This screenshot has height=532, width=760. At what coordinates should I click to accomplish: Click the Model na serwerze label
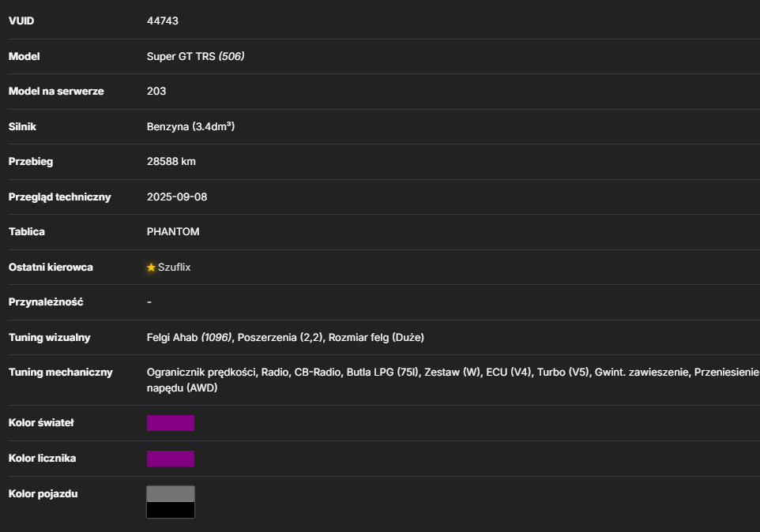pos(56,91)
